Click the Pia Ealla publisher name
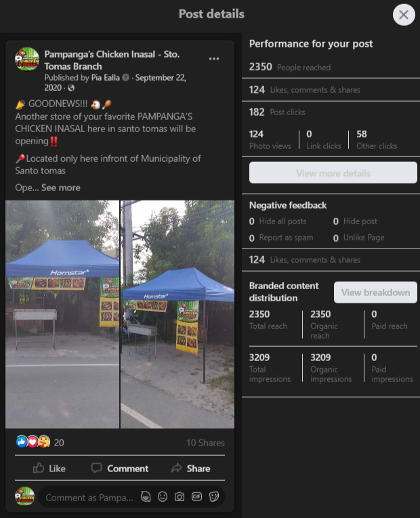The image size is (420, 518). [106, 78]
